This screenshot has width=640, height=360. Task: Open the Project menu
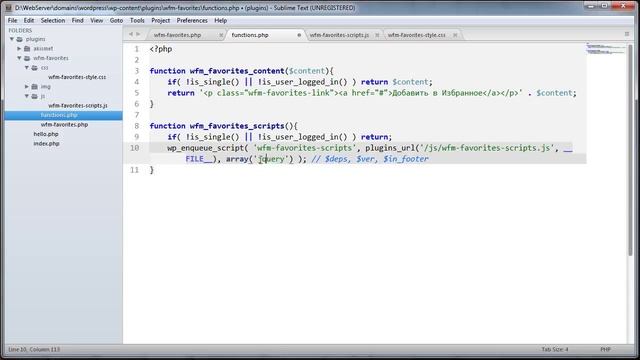click(x=160, y=20)
